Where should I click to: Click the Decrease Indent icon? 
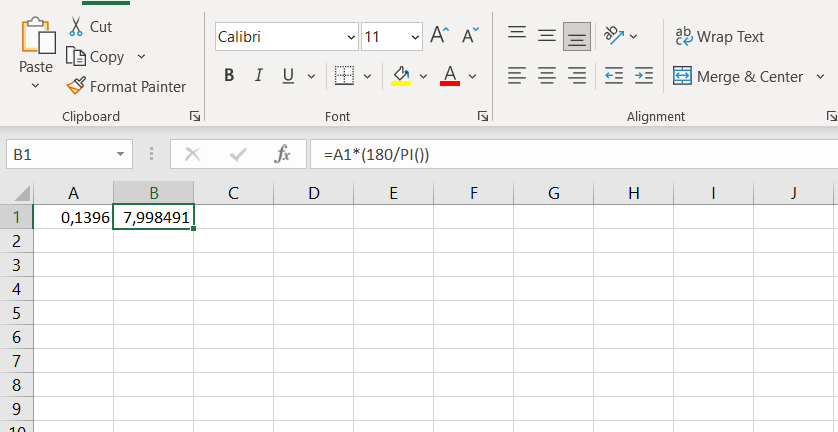(614, 76)
